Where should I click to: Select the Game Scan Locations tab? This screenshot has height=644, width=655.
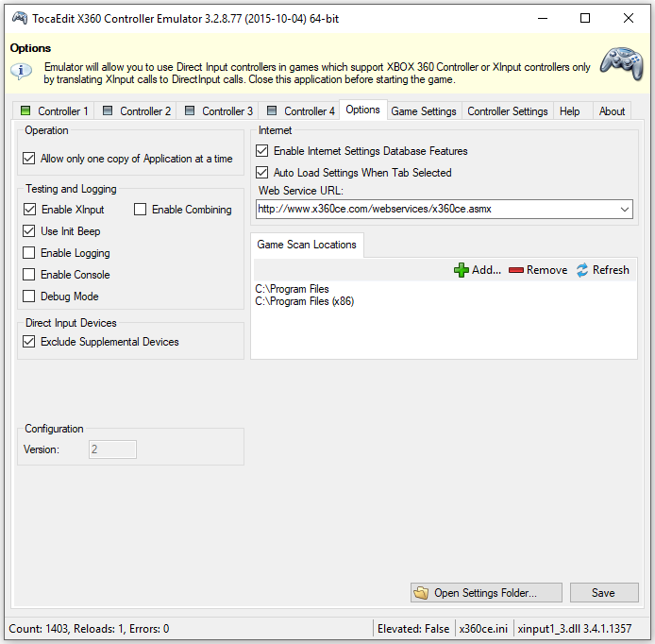307,245
